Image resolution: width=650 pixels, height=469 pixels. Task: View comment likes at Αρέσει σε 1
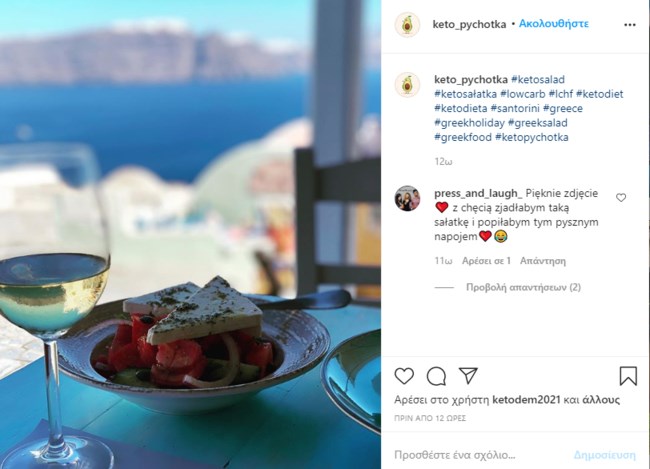pyautogui.click(x=486, y=261)
